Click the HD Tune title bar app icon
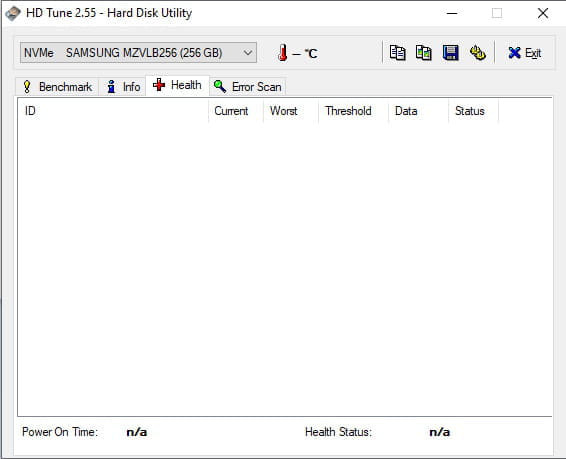Screen dimensions: 566x459 coord(12,13)
